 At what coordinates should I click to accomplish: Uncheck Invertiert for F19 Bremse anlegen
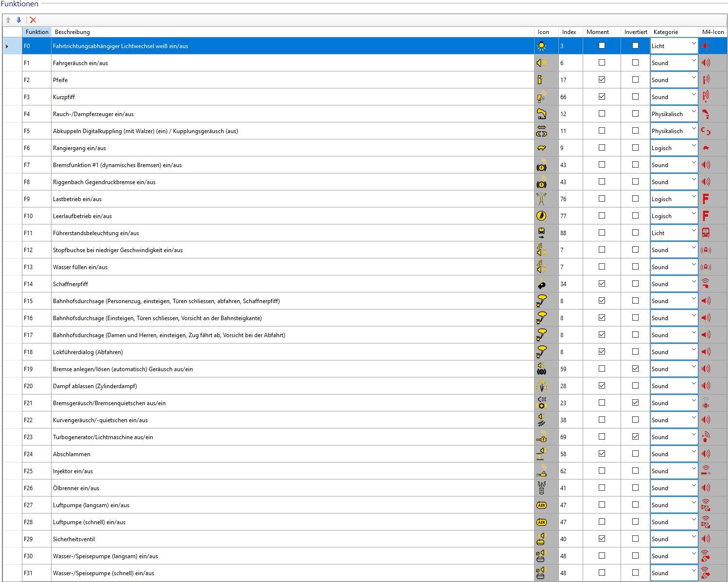[x=635, y=369]
